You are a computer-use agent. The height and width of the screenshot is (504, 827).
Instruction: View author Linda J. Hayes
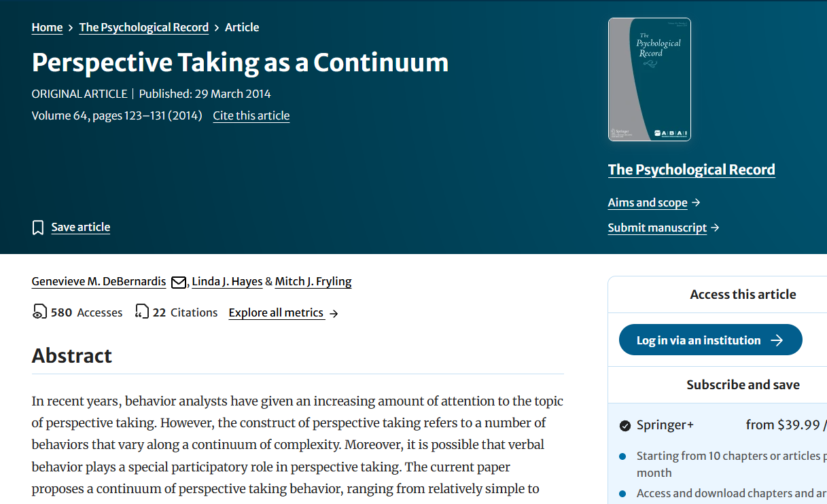pos(227,281)
